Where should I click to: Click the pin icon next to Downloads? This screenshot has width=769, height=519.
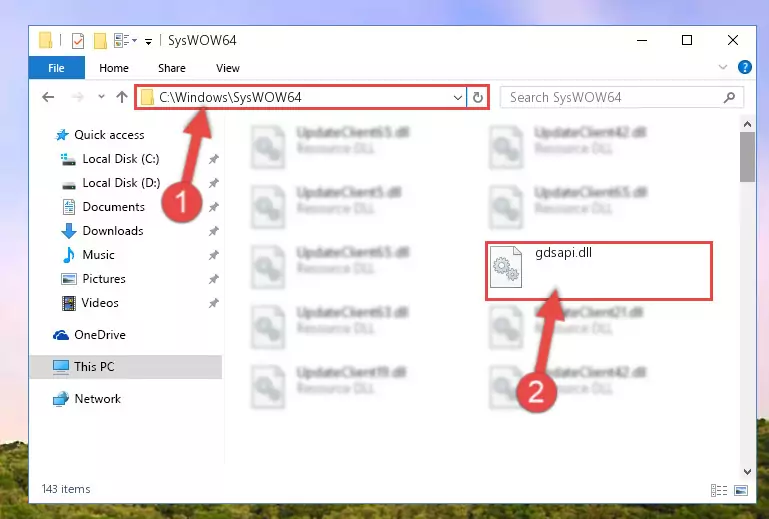click(213, 231)
